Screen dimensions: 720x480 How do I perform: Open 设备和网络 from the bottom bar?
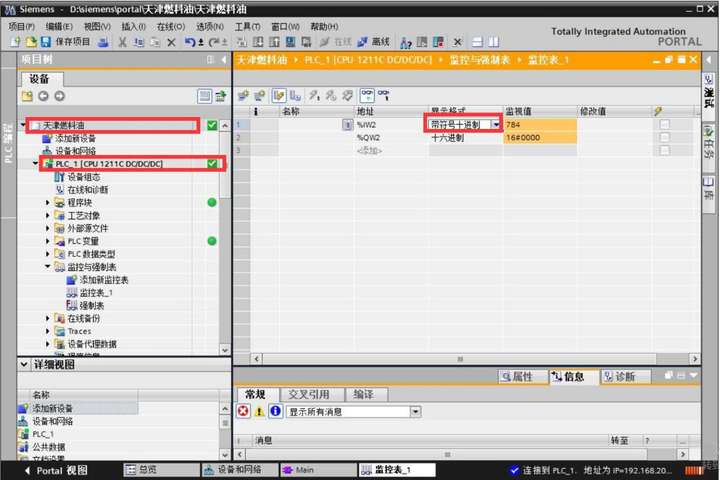tap(240, 470)
